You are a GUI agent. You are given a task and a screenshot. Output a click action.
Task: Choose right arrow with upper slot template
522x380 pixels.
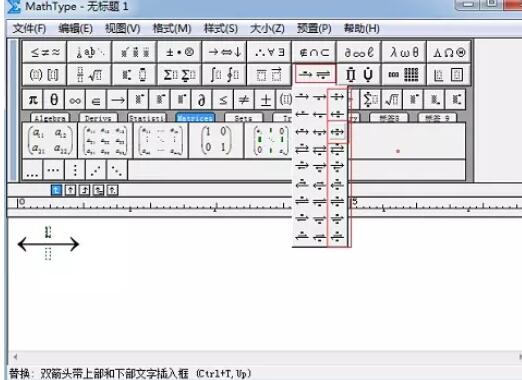302,97
